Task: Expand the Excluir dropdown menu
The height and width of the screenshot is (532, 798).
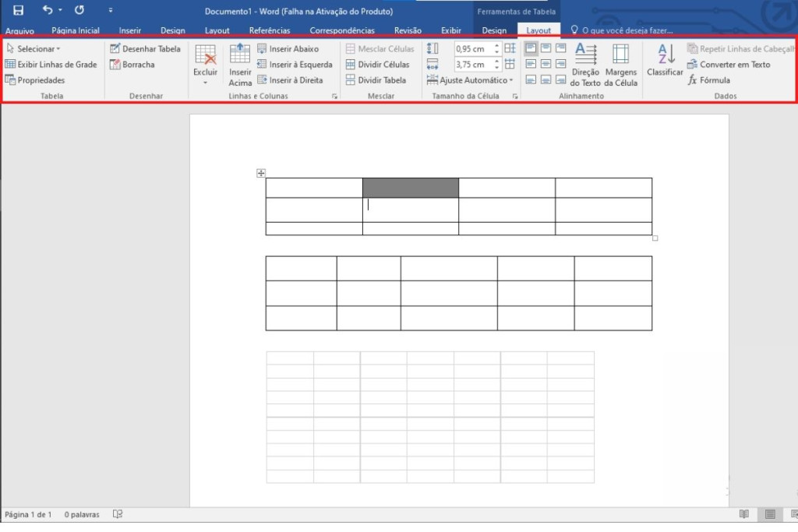Action: pos(206,82)
